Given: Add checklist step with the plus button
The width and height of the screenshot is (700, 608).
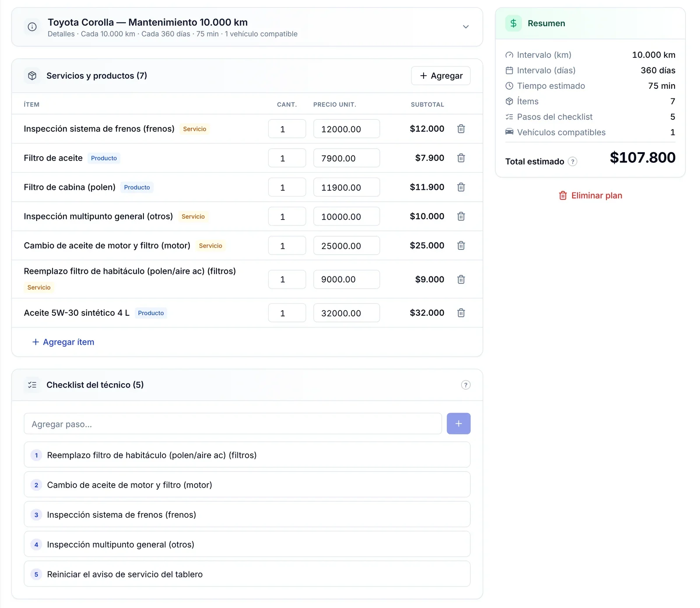Looking at the screenshot, I should pyautogui.click(x=458, y=423).
